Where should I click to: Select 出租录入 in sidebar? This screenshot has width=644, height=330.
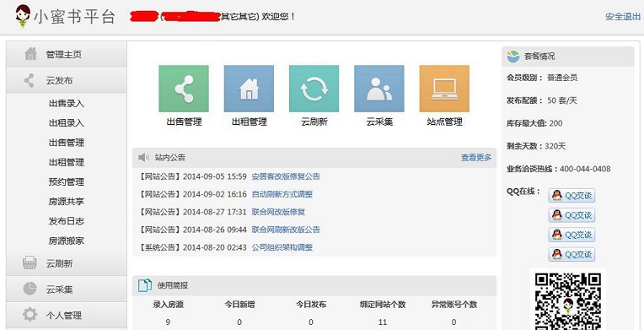click(x=66, y=122)
